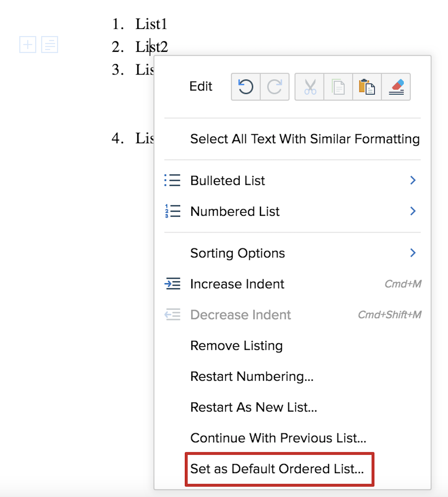Choose Restart Numbering option

coord(252,377)
